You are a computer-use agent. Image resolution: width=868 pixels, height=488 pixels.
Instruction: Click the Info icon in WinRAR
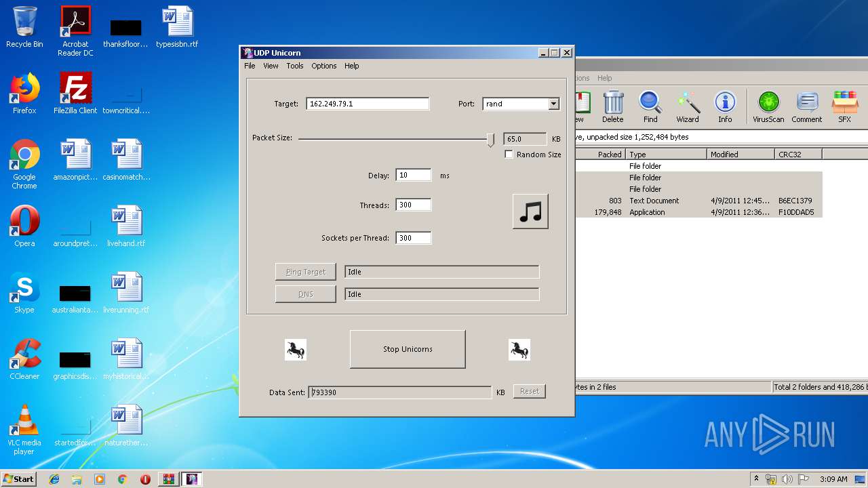(725, 107)
